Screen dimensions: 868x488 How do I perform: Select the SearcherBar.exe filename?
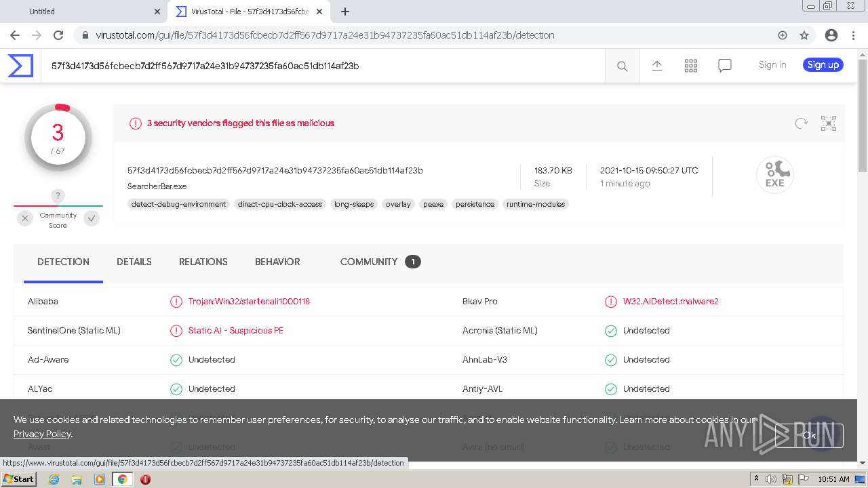(157, 186)
